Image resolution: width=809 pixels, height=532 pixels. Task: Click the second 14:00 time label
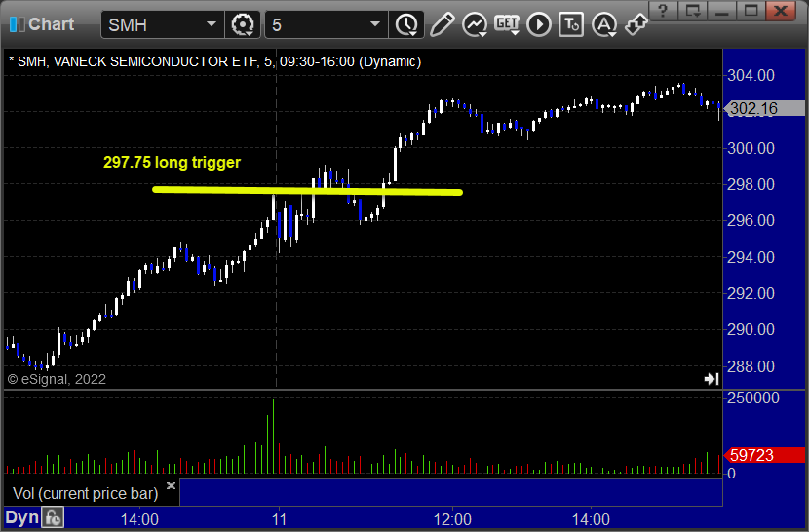(x=591, y=519)
